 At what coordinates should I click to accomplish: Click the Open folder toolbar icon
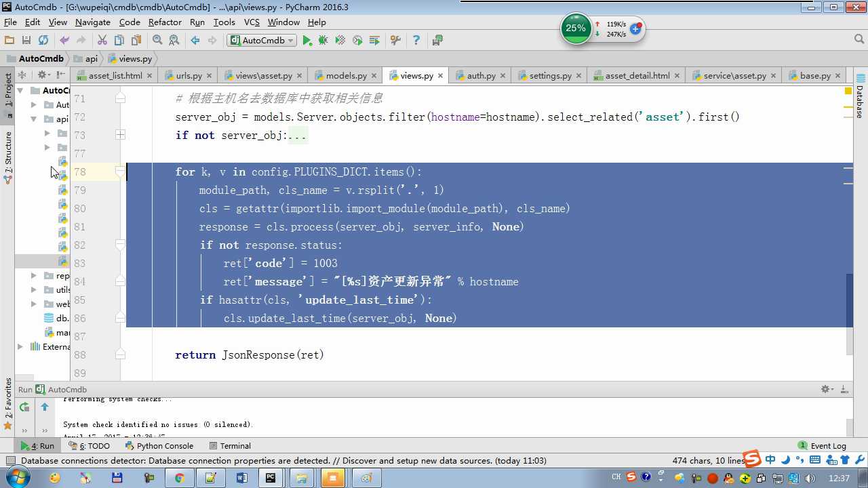pyautogui.click(x=9, y=41)
